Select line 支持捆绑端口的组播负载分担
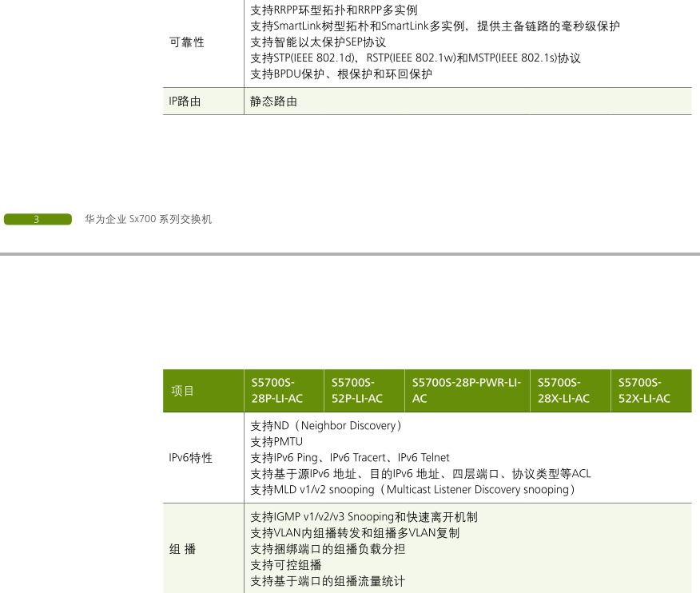This screenshot has width=700, height=593. 328,549
